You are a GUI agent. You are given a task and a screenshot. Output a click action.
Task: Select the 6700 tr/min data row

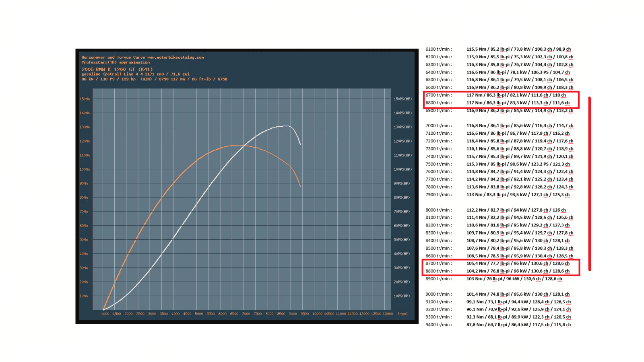(x=499, y=95)
